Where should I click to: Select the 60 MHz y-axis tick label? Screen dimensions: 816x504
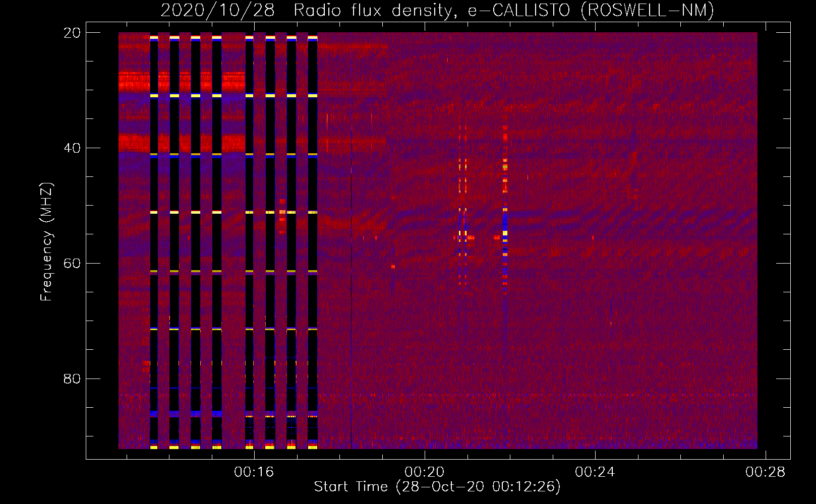[x=72, y=264]
